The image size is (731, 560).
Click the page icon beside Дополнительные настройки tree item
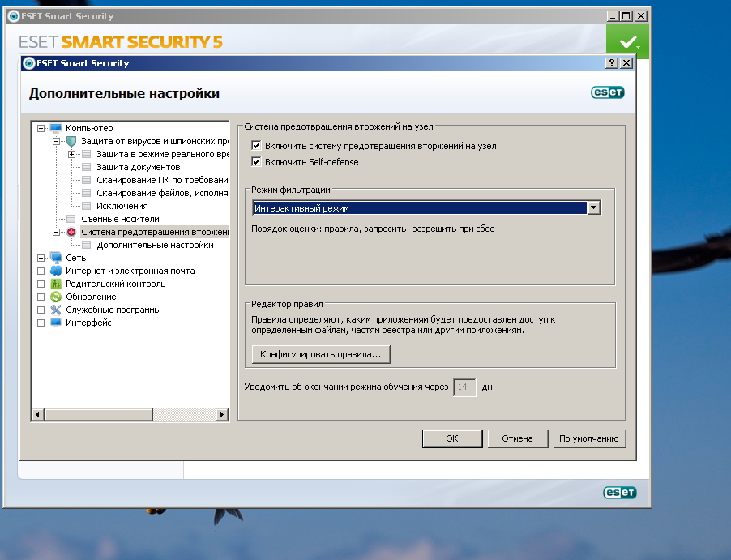coord(86,245)
